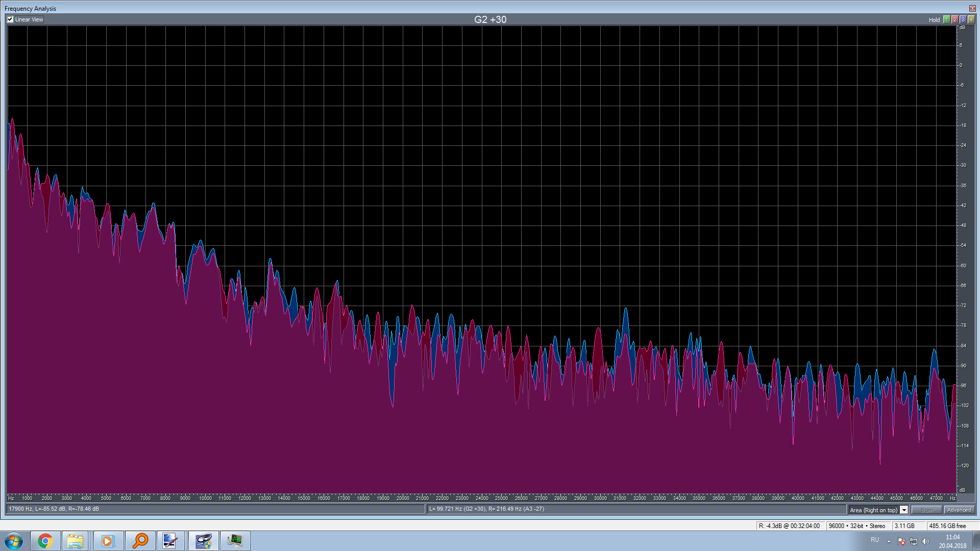Open Chrome from the taskbar
The image size is (980, 551).
[45, 541]
